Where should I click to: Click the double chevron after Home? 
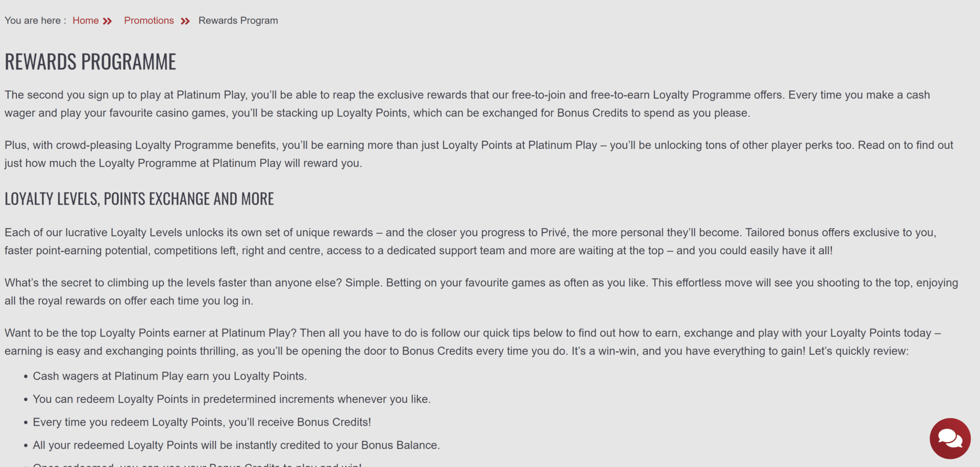pyautogui.click(x=107, y=21)
